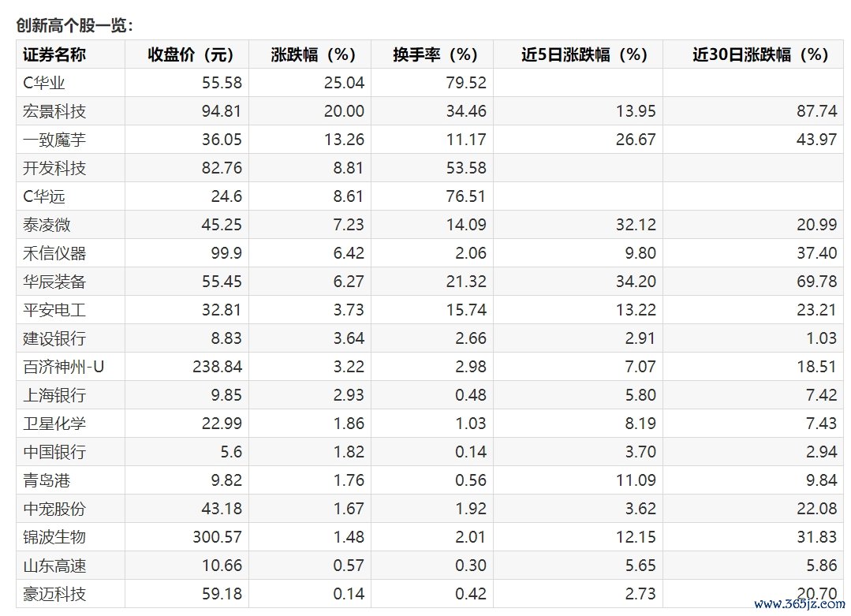Click the 87.74 thirty-day change cell

point(816,111)
